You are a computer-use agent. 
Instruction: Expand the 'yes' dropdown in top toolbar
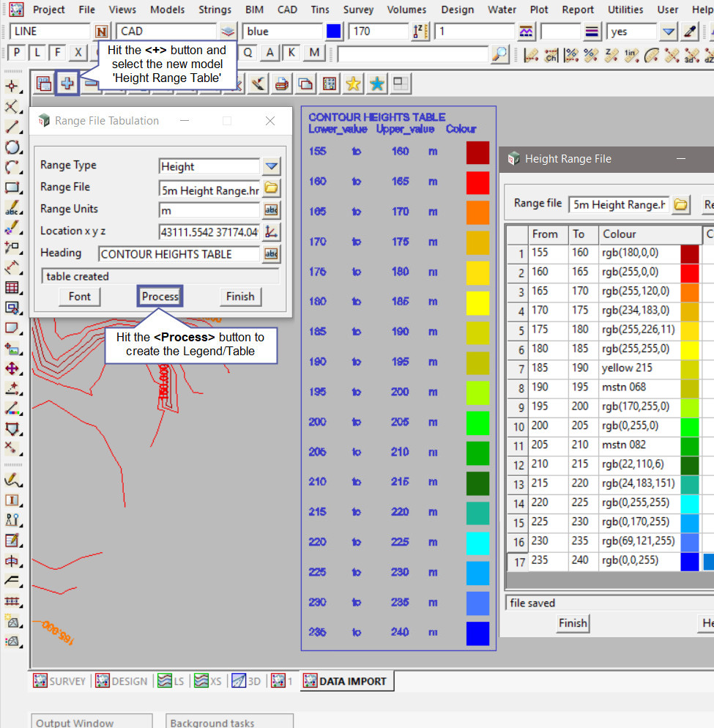click(668, 32)
